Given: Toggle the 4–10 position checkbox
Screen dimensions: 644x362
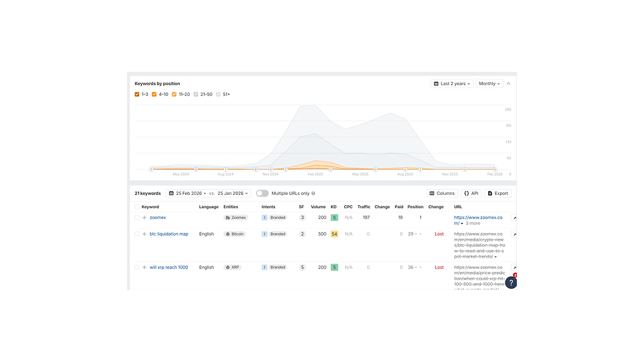Looking at the screenshot, I should pos(155,94).
